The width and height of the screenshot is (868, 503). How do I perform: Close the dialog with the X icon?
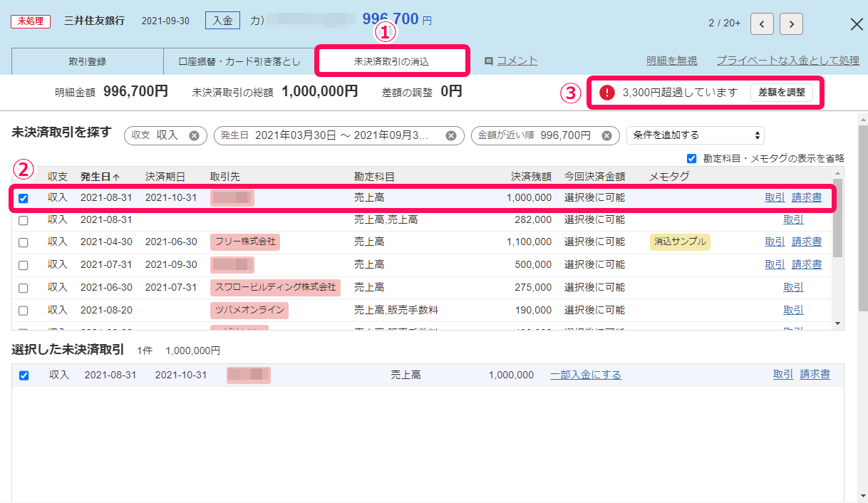[857, 24]
